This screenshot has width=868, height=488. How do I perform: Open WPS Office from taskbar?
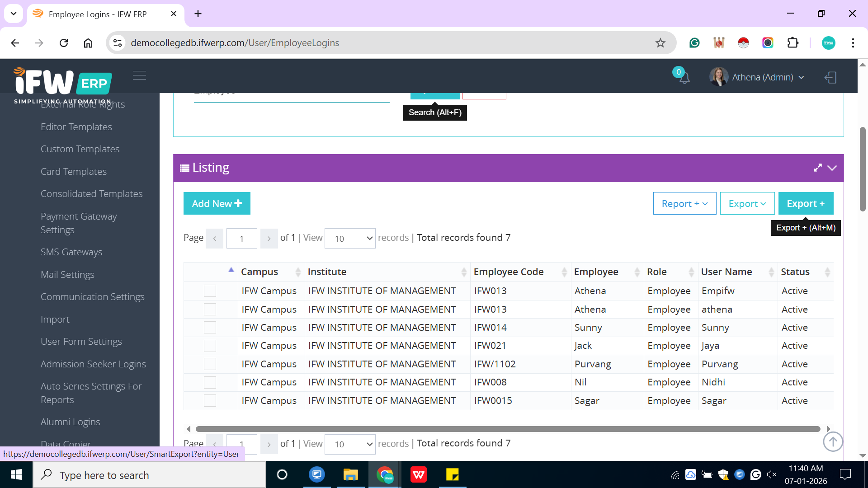(x=419, y=475)
